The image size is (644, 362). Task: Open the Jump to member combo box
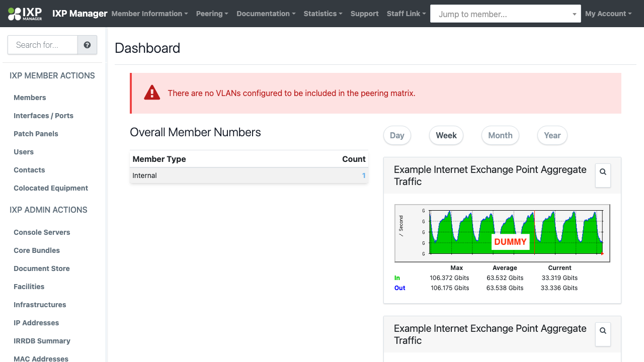point(506,14)
